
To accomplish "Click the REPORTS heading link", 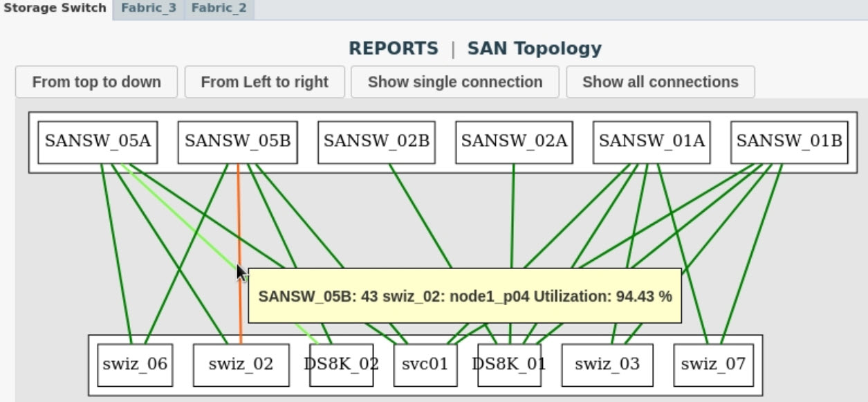I will pyautogui.click(x=393, y=48).
